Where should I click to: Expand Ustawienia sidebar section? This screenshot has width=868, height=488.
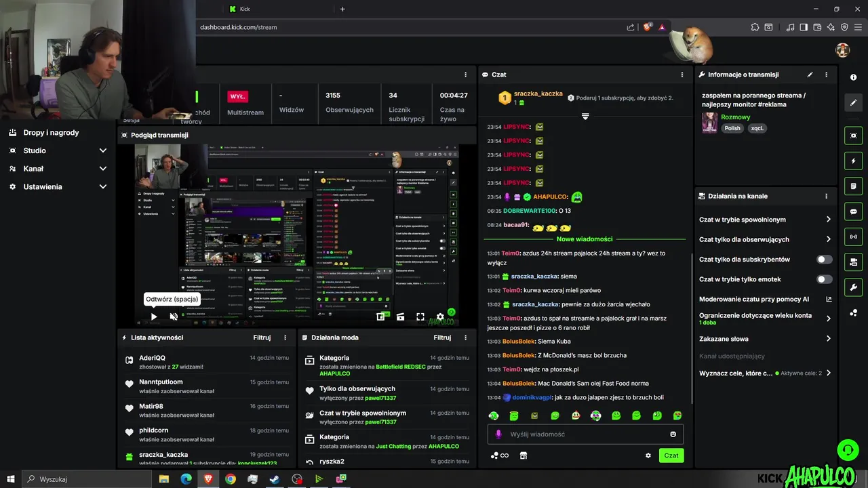(58, 186)
